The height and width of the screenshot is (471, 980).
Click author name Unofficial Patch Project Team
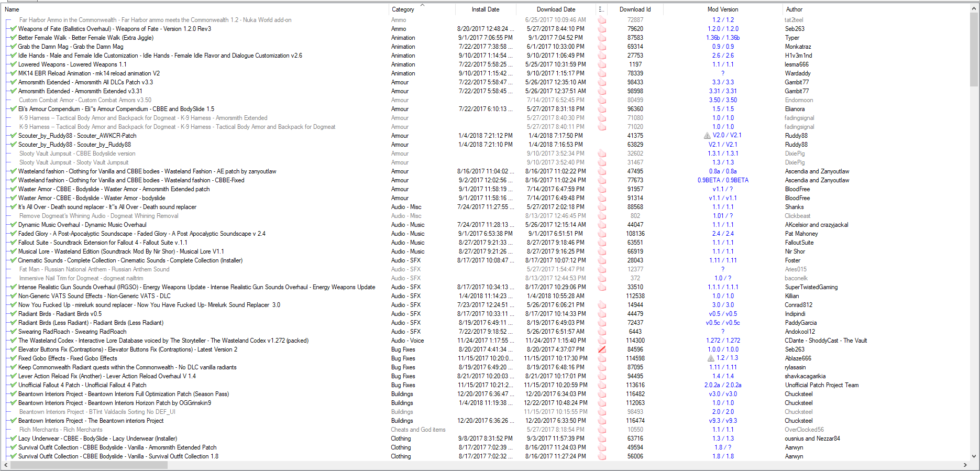[x=821, y=385]
